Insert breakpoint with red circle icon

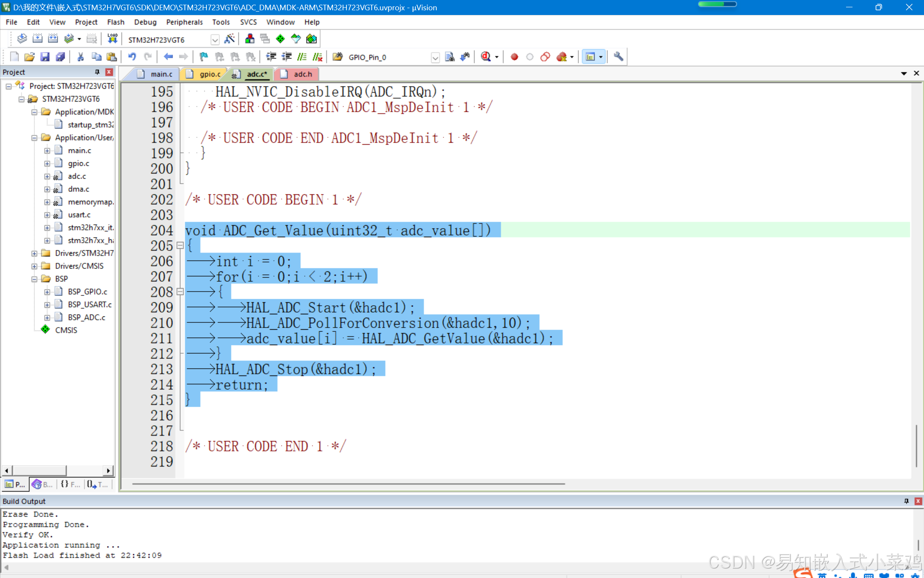point(514,57)
